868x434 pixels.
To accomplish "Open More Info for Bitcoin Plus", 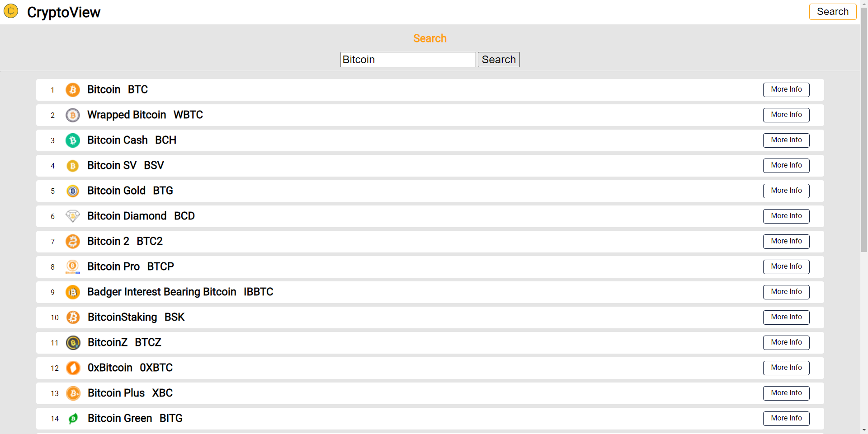I will 786,393.
